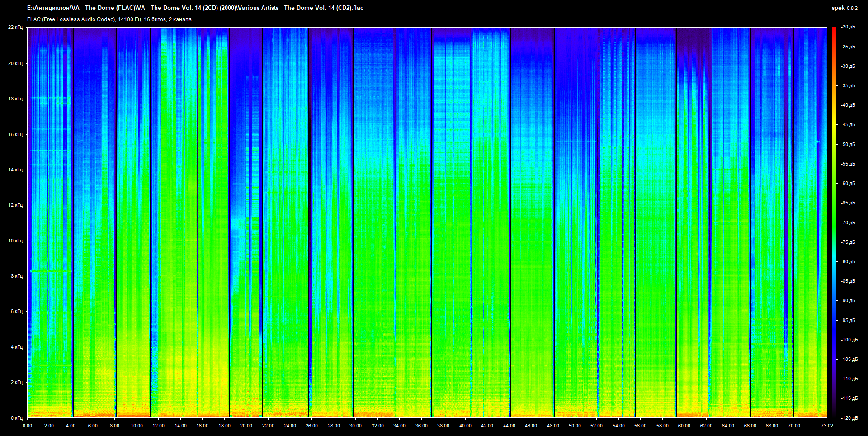Viewport: 868px width, 436px height.
Task: Click the 60:00 time axis marker
Action: [x=684, y=426]
